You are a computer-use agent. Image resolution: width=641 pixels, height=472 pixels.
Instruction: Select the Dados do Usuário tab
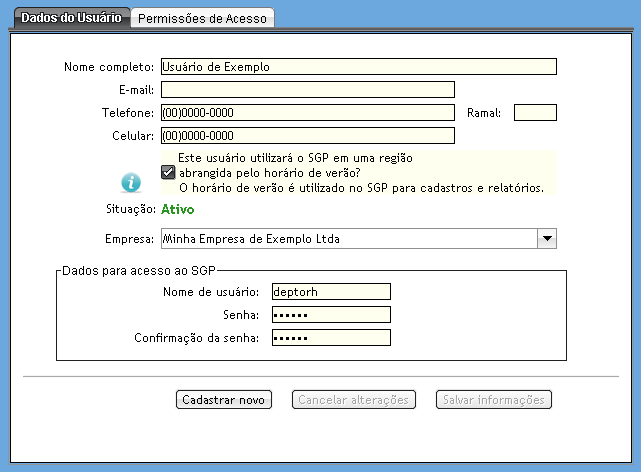(71, 18)
